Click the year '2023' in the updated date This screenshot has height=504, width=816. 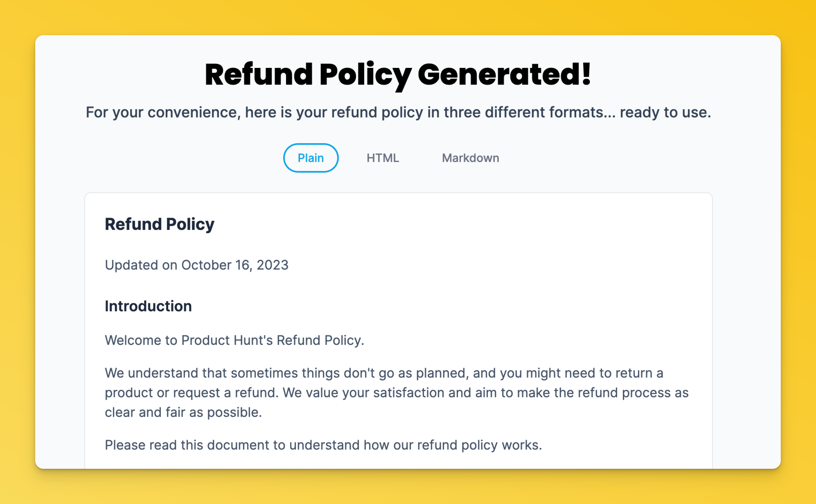(273, 265)
